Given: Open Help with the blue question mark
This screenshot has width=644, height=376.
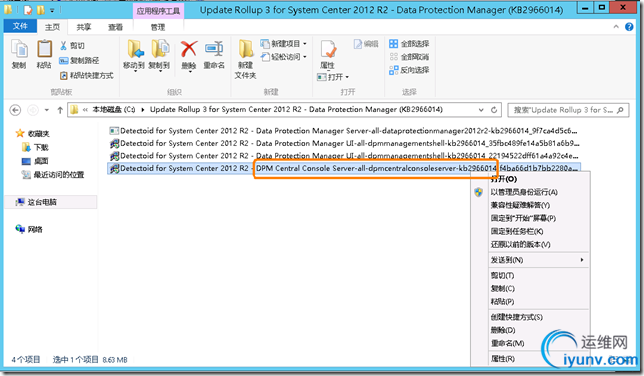Looking at the screenshot, I should (629, 27).
